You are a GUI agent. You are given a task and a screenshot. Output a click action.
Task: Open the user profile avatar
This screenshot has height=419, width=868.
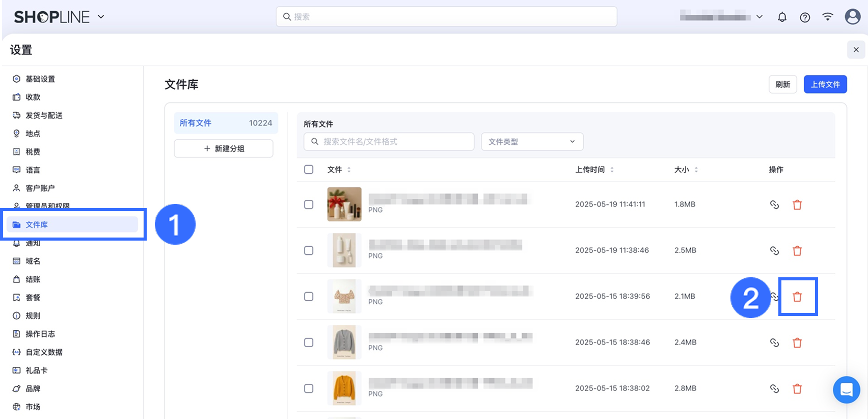point(852,17)
